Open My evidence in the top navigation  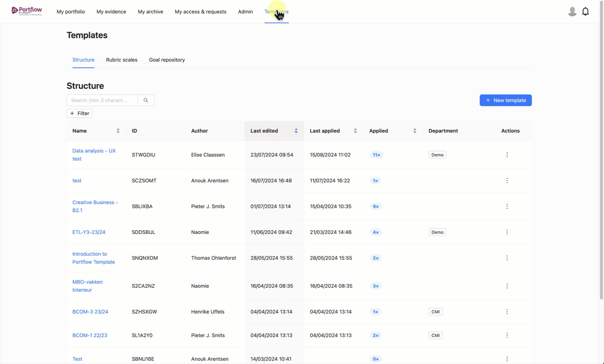tap(111, 12)
